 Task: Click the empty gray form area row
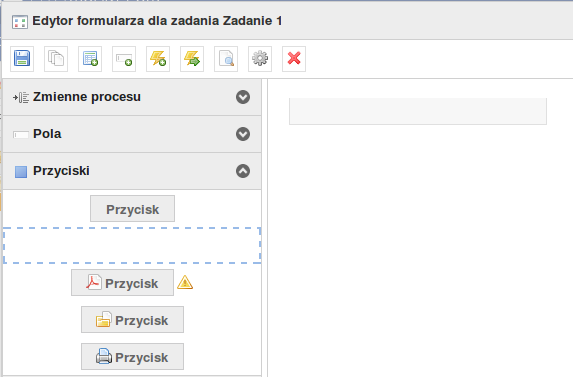click(418, 111)
